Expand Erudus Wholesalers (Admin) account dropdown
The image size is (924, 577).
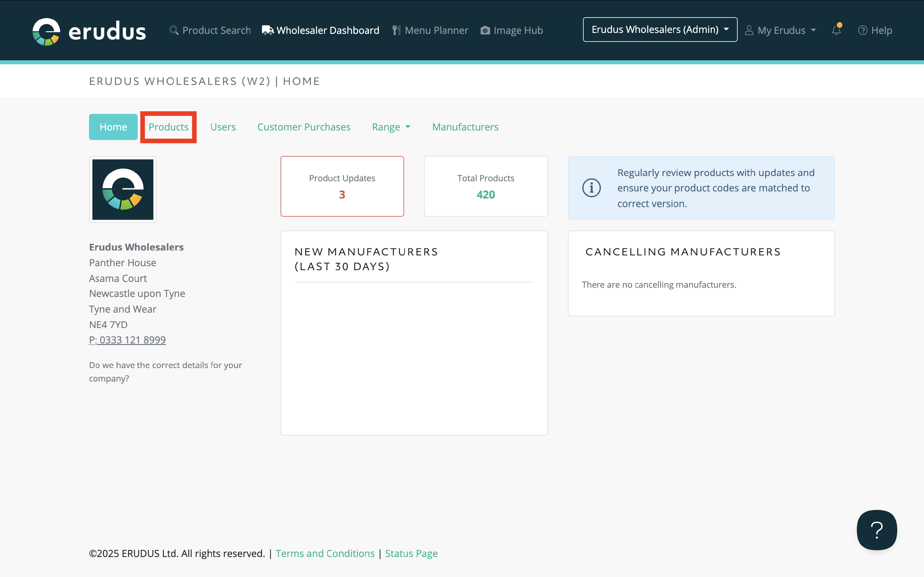click(660, 29)
